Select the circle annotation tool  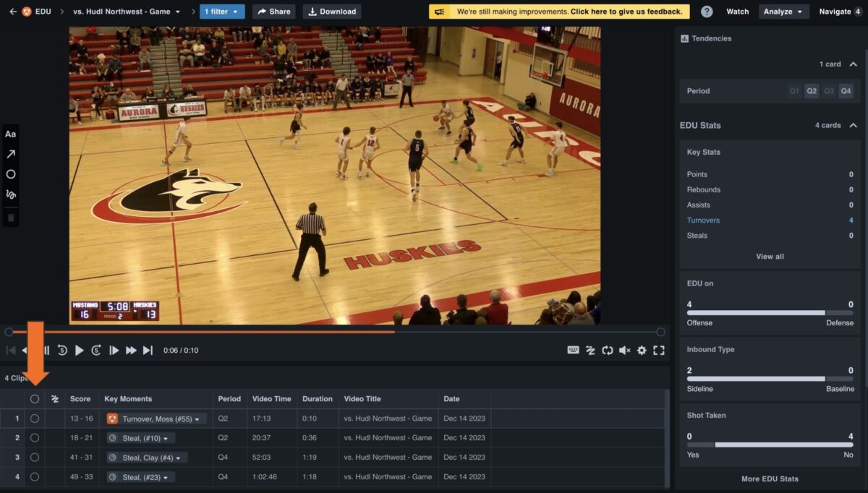[x=10, y=173]
